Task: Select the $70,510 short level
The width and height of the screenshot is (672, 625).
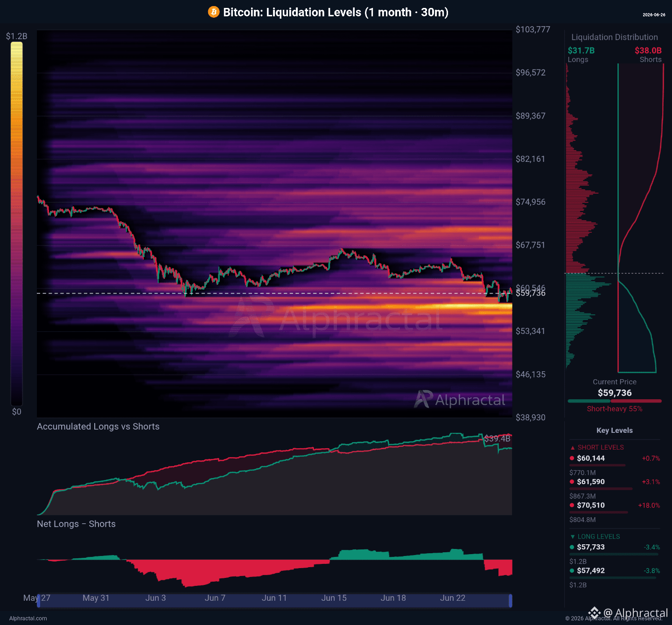Action: tap(591, 505)
